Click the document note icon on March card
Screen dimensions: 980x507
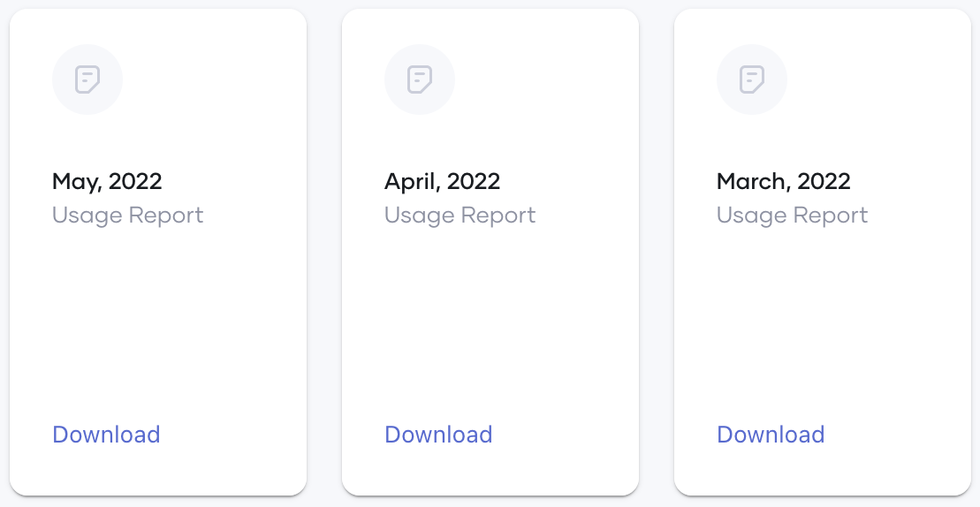coord(752,79)
